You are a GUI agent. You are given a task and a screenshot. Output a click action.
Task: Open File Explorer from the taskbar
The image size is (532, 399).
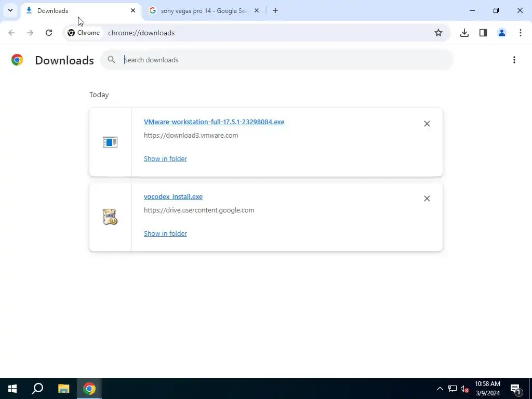(x=63, y=389)
